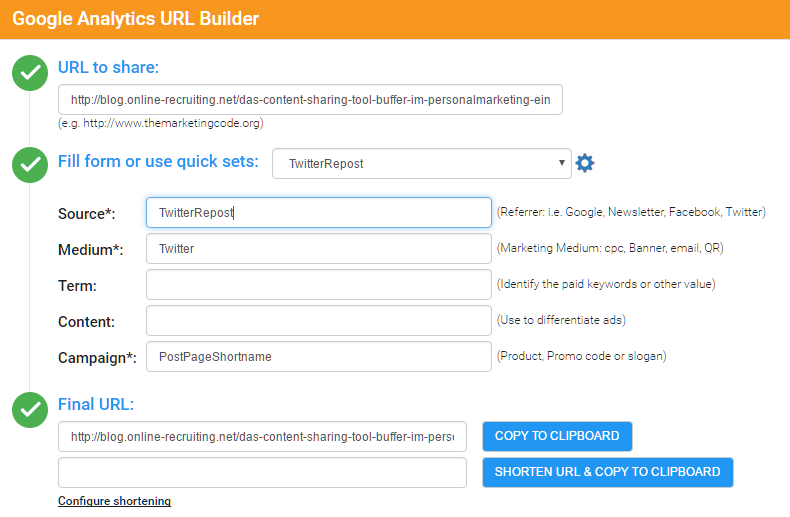Click the green checkmark beside Final URL
This screenshot has height=517, width=790.
[x=30, y=409]
